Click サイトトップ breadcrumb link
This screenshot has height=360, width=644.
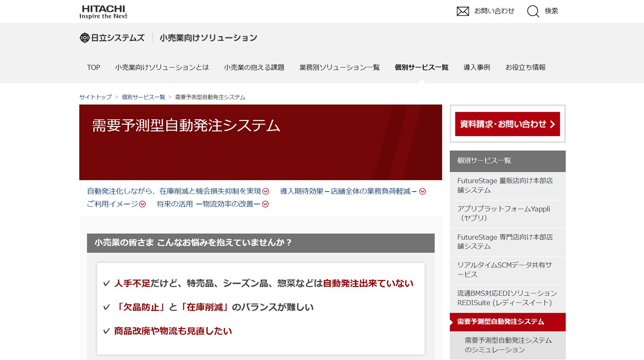point(96,97)
